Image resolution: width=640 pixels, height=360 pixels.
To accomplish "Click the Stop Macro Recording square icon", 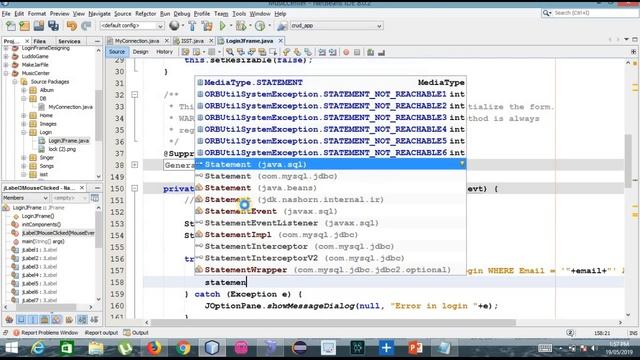I will (x=357, y=52).
